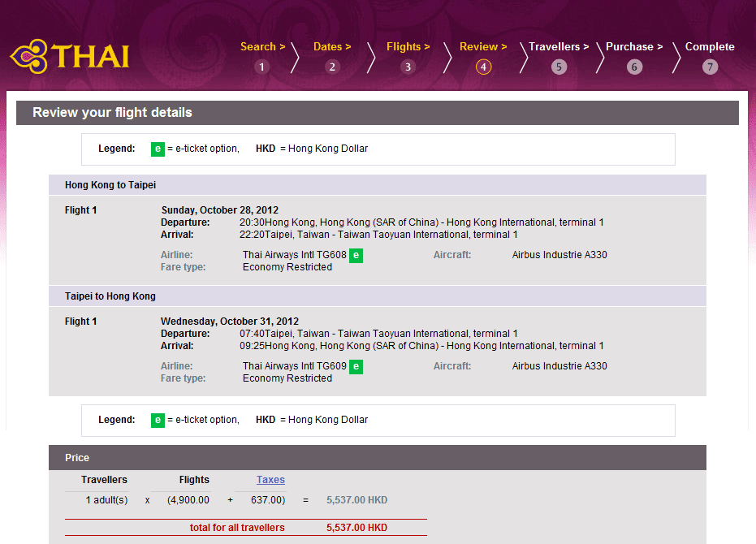
Task: Open the Taxes details link
Action: (x=270, y=480)
